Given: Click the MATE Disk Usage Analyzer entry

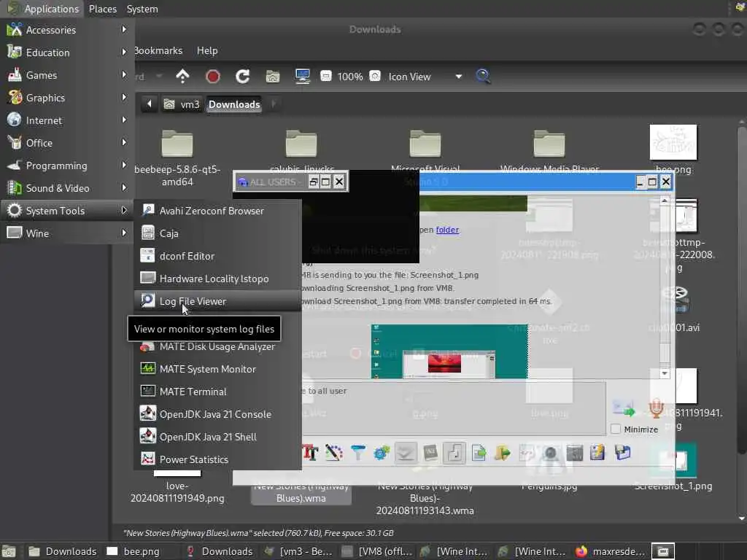Looking at the screenshot, I should pyautogui.click(x=217, y=346).
